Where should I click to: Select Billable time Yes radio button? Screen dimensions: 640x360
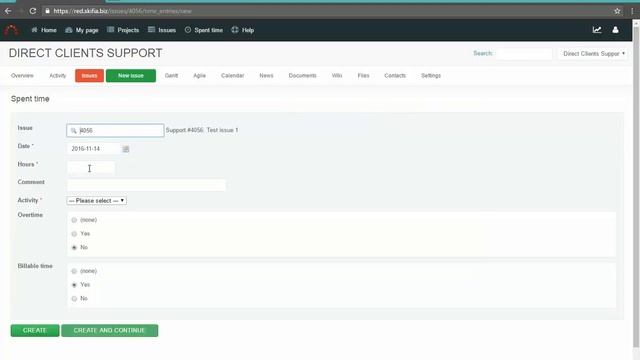74,285
